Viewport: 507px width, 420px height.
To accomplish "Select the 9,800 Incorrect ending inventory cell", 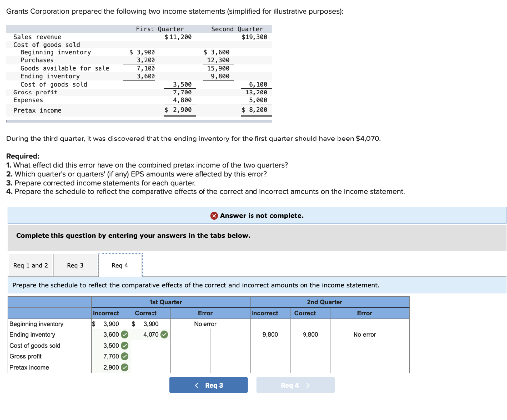I will point(270,334).
